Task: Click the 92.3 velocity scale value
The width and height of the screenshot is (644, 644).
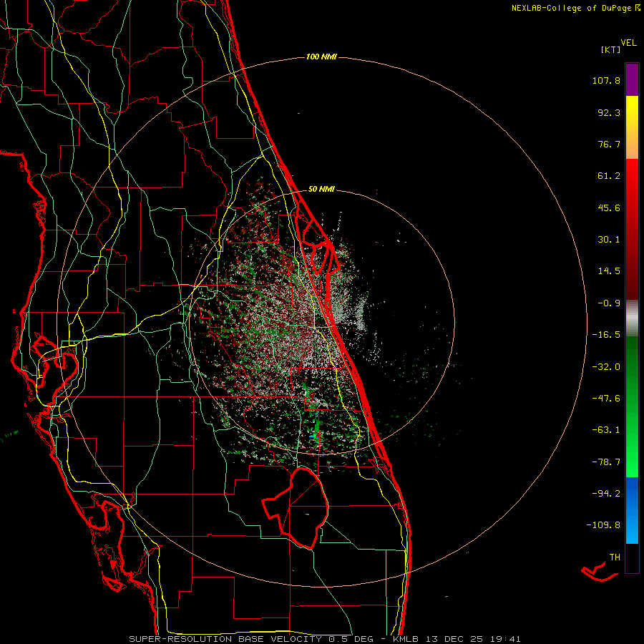Action: 609,112
